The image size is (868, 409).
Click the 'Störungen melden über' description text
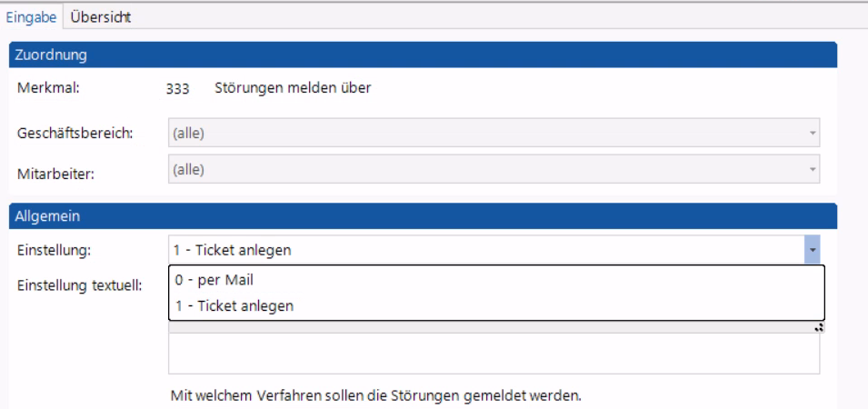(293, 88)
